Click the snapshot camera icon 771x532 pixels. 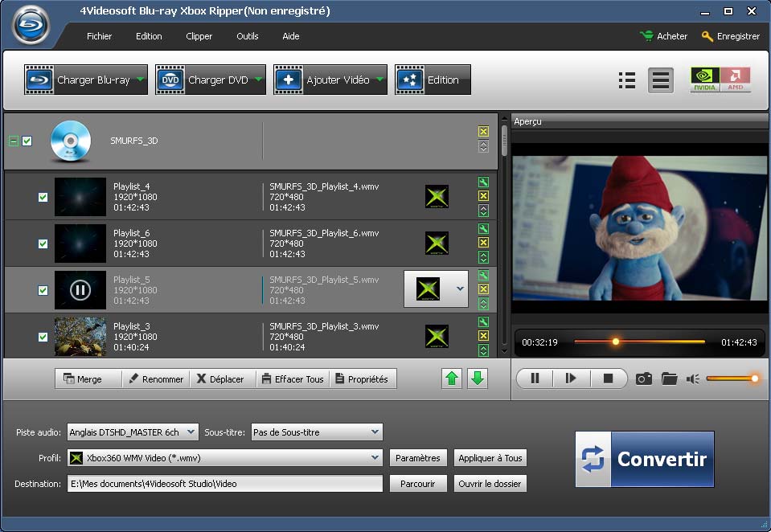[x=643, y=379]
